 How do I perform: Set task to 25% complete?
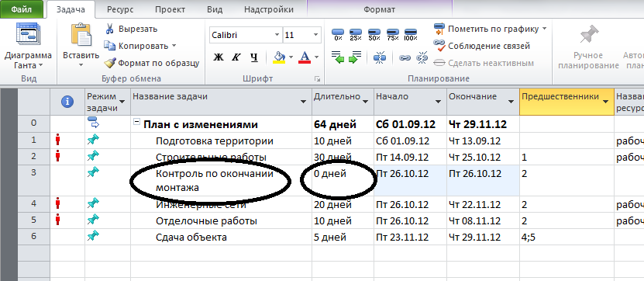(x=356, y=34)
